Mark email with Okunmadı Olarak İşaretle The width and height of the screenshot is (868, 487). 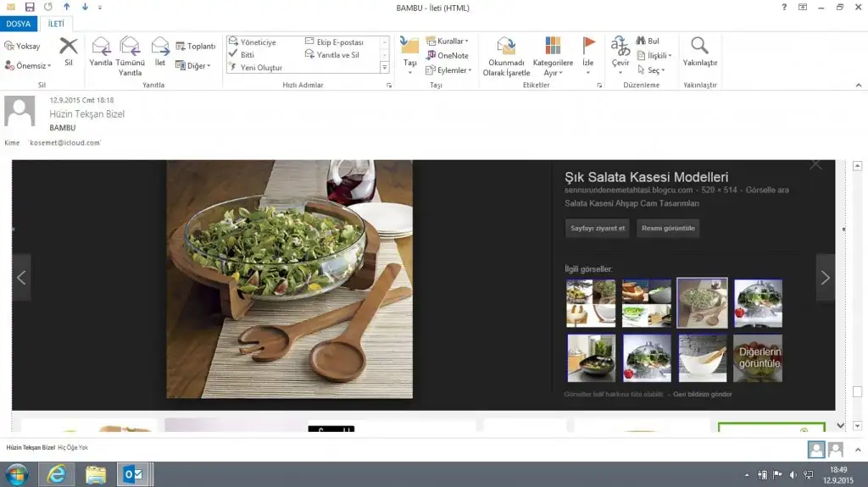[506, 47]
